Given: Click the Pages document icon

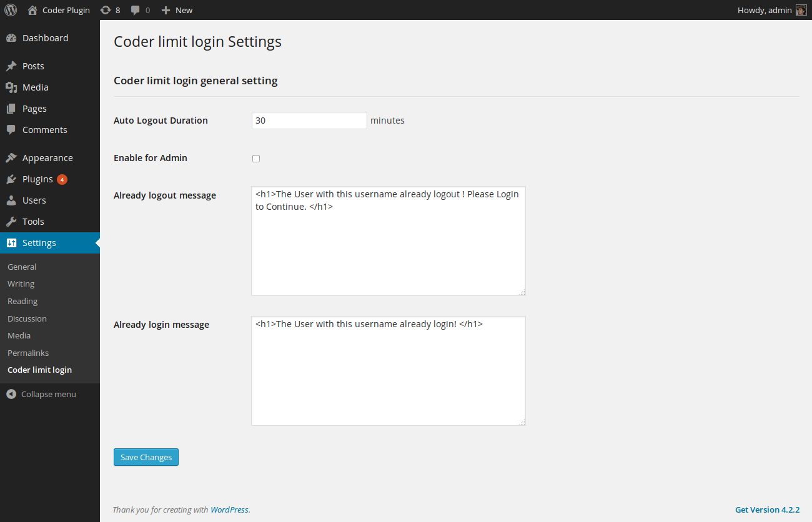Looking at the screenshot, I should tap(11, 109).
